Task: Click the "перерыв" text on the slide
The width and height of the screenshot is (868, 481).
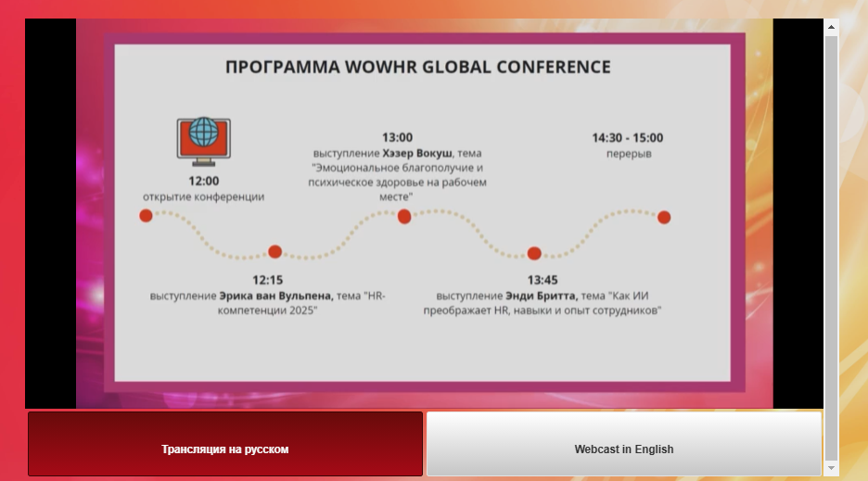Action: [x=629, y=153]
